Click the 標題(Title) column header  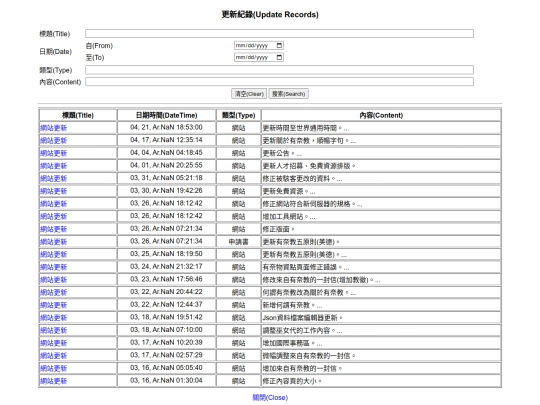click(x=78, y=115)
